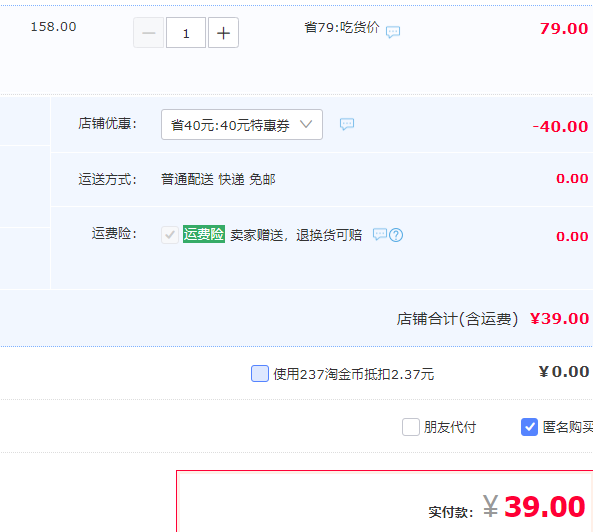Image resolution: width=593 pixels, height=532 pixels.
Task: Click the 卖家赠送，退换货可赔 text
Action: 296,235
